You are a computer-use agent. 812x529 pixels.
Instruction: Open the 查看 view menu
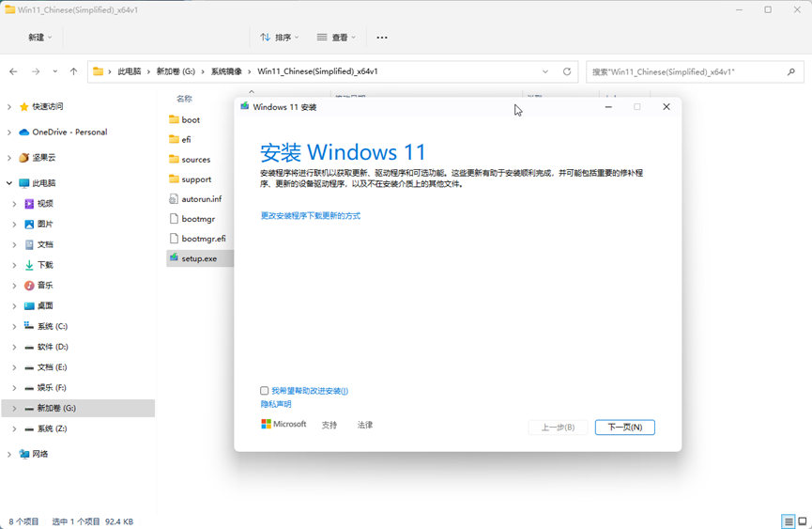[x=336, y=38]
